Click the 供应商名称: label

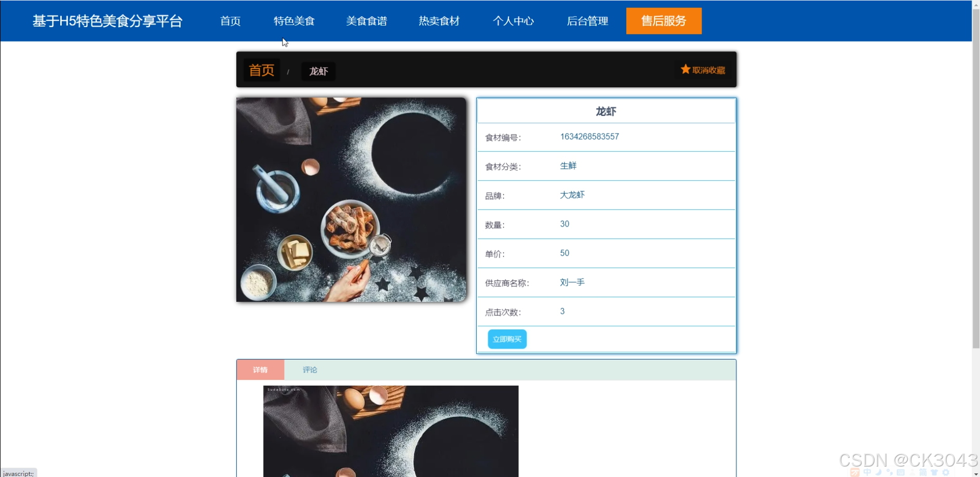[507, 283]
